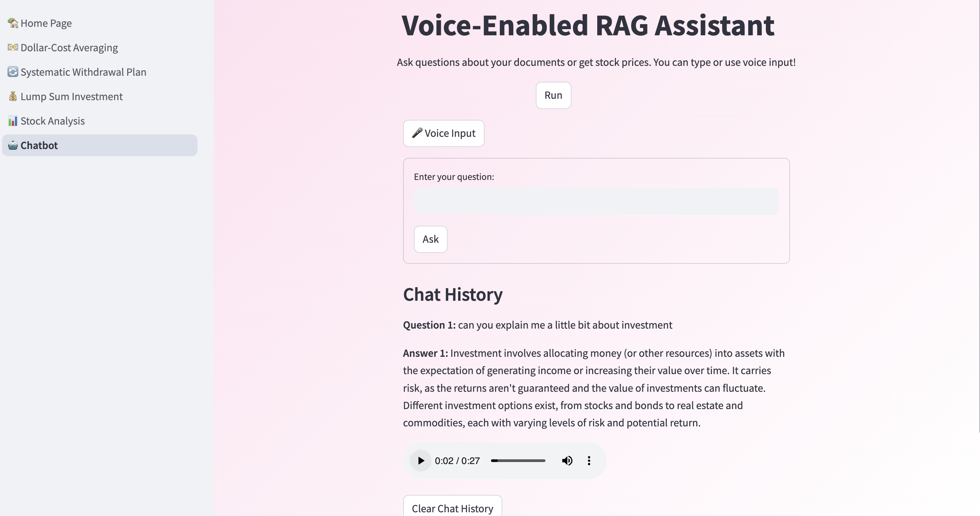
Task: Click the house icon beside Home Page
Action: 13,23
